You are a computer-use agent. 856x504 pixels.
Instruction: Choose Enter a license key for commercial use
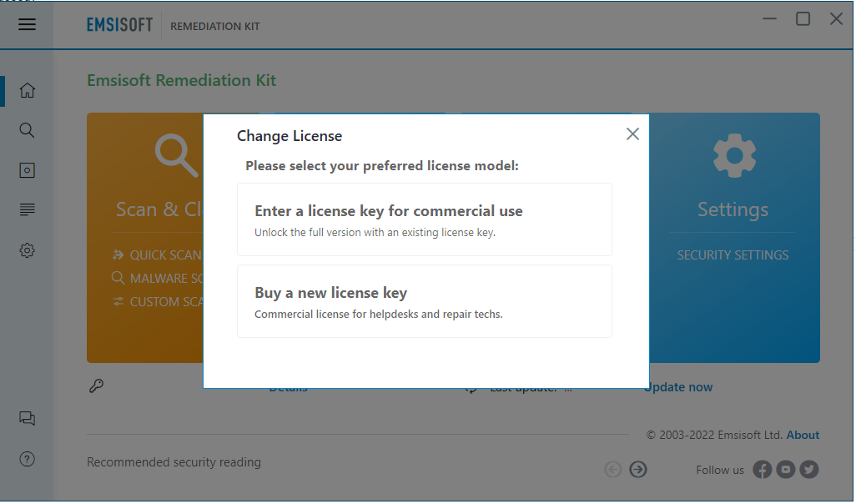[x=424, y=219]
